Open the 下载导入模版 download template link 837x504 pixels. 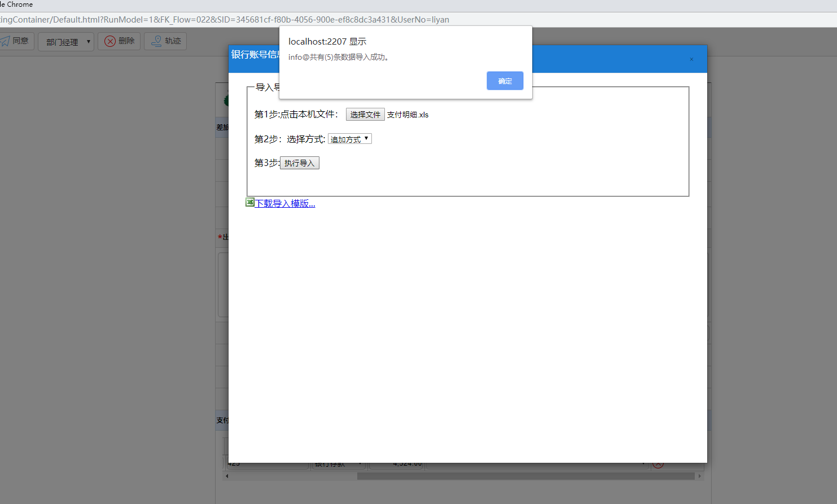coord(285,203)
